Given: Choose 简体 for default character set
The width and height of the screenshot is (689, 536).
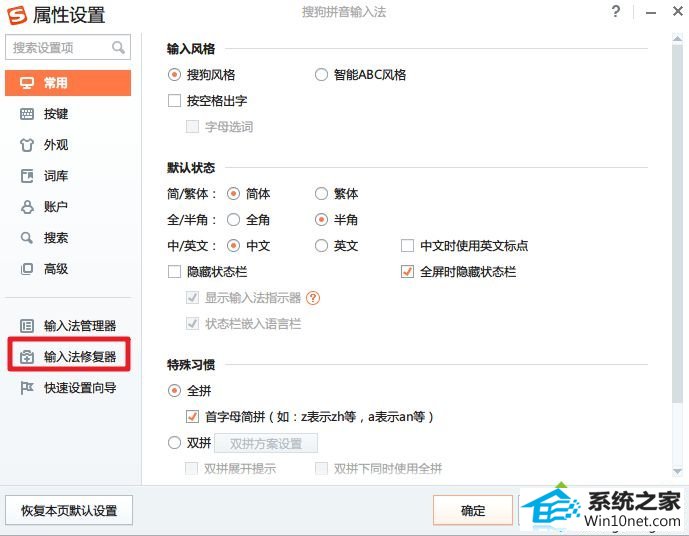Looking at the screenshot, I should click(x=233, y=193).
